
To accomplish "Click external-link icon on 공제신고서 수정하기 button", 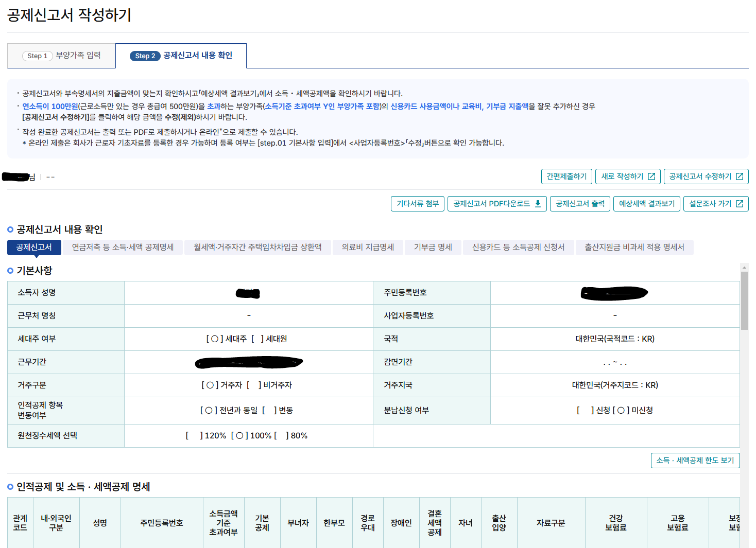I will coord(740,176).
